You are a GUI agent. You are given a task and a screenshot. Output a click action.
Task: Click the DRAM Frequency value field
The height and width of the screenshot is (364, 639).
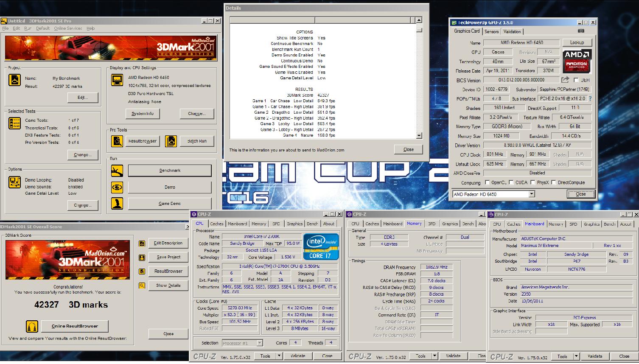click(437, 267)
